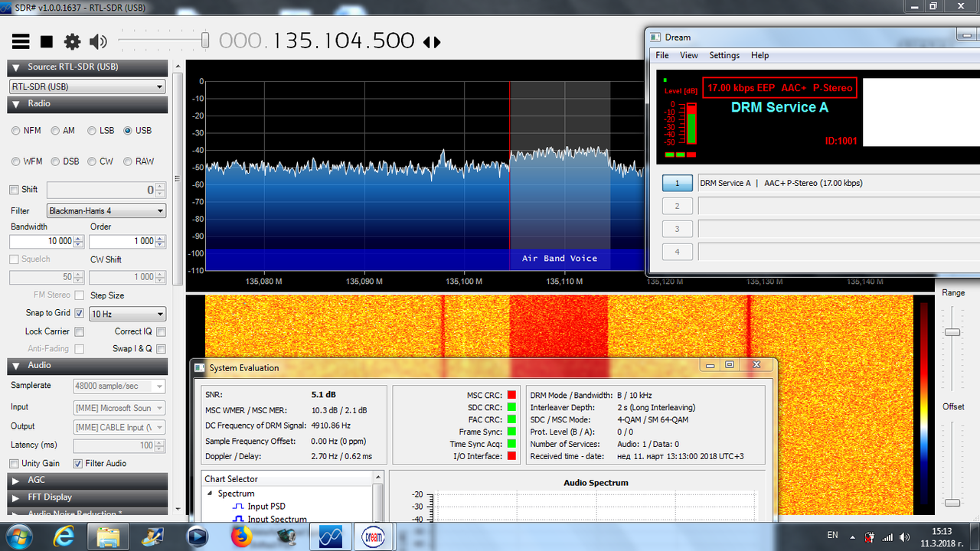Open the media player taskbar icon
Image resolution: width=980 pixels, height=551 pixels.
click(x=198, y=536)
